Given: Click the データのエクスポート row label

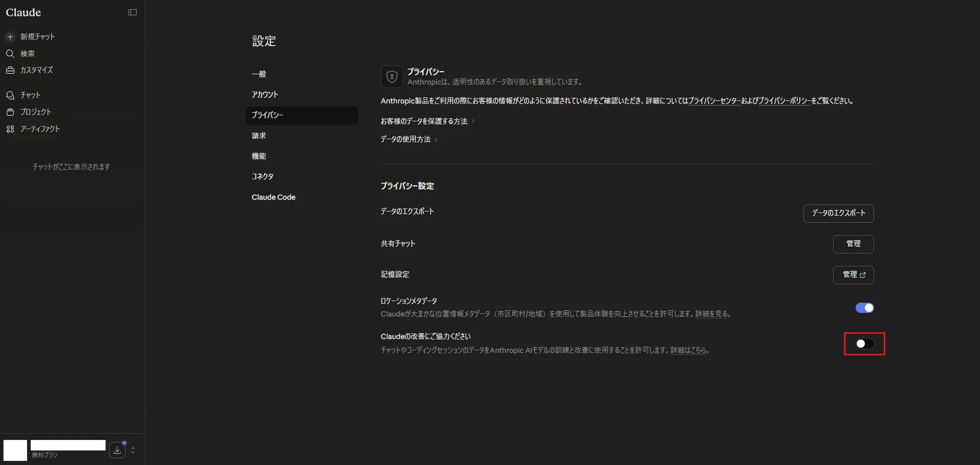Looking at the screenshot, I should pyautogui.click(x=407, y=212).
